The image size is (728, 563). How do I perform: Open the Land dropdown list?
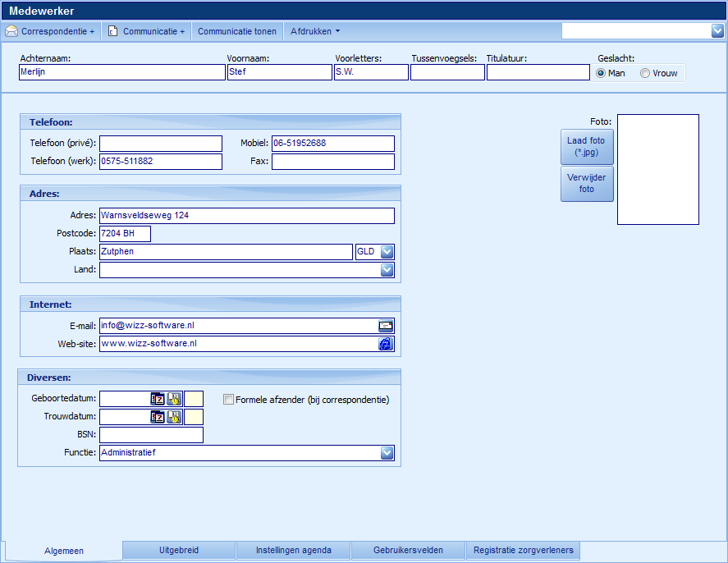(x=387, y=270)
